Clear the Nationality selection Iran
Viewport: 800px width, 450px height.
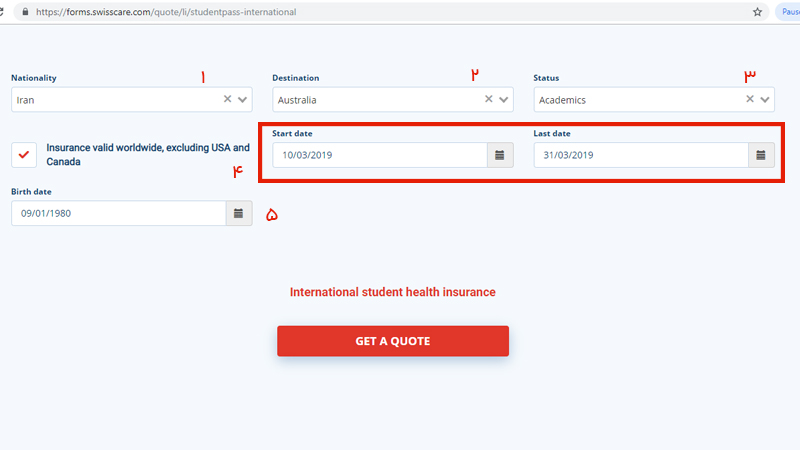pyautogui.click(x=228, y=99)
